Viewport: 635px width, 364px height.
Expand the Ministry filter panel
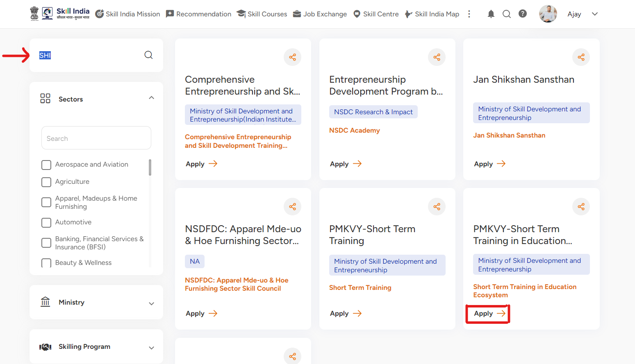point(151,303)
